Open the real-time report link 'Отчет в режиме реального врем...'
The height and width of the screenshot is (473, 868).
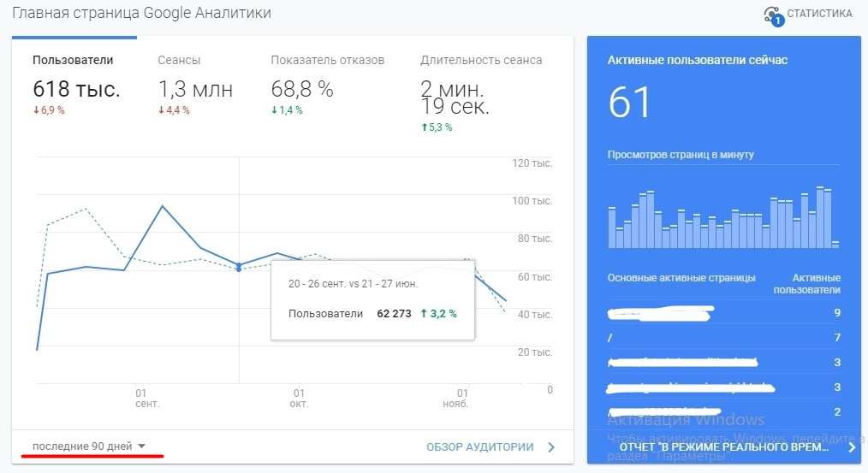click(723, 447)
